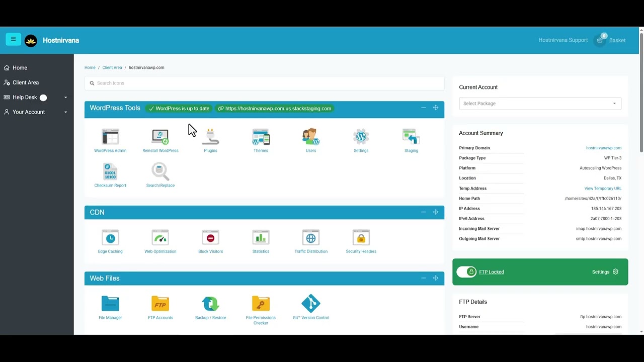Click imap.hostnirvanawp.com mail server text
Viewport: 644px width, 362px height.
point(599,229)
